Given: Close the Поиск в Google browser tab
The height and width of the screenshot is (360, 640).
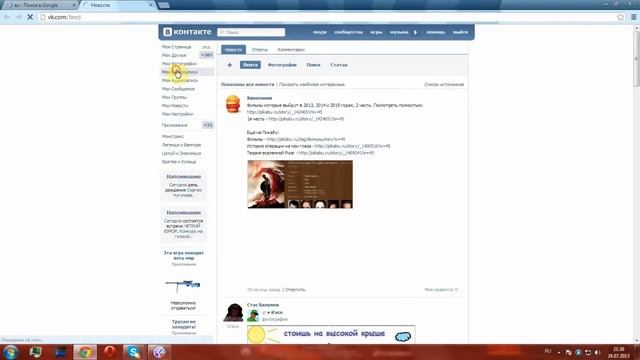Looking at the screenshot, I should (x=74, y=5).
